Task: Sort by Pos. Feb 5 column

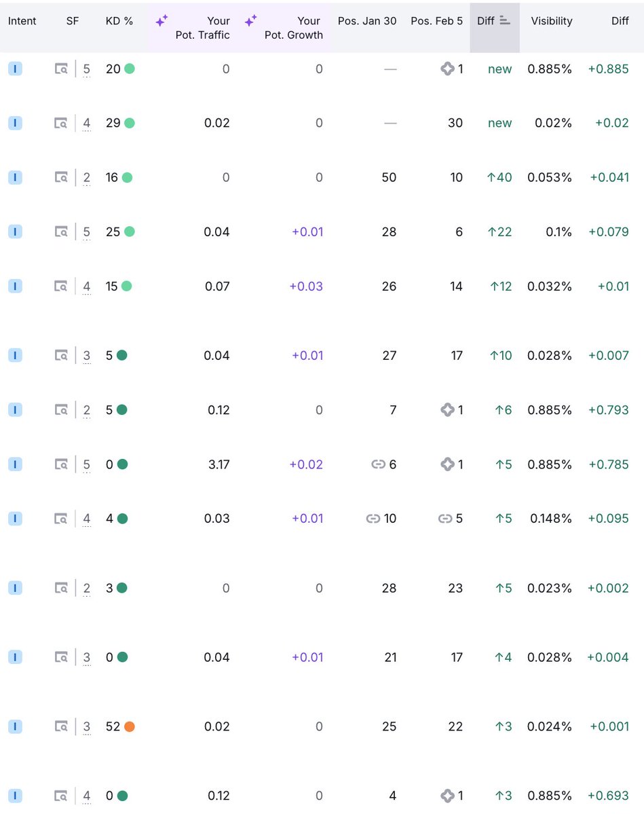Action: [436, 21]
